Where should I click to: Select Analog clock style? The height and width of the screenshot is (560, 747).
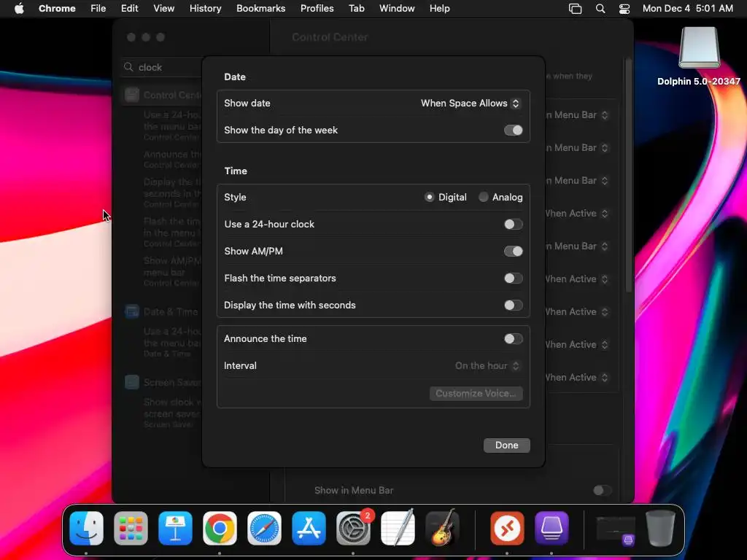[483, 197]
